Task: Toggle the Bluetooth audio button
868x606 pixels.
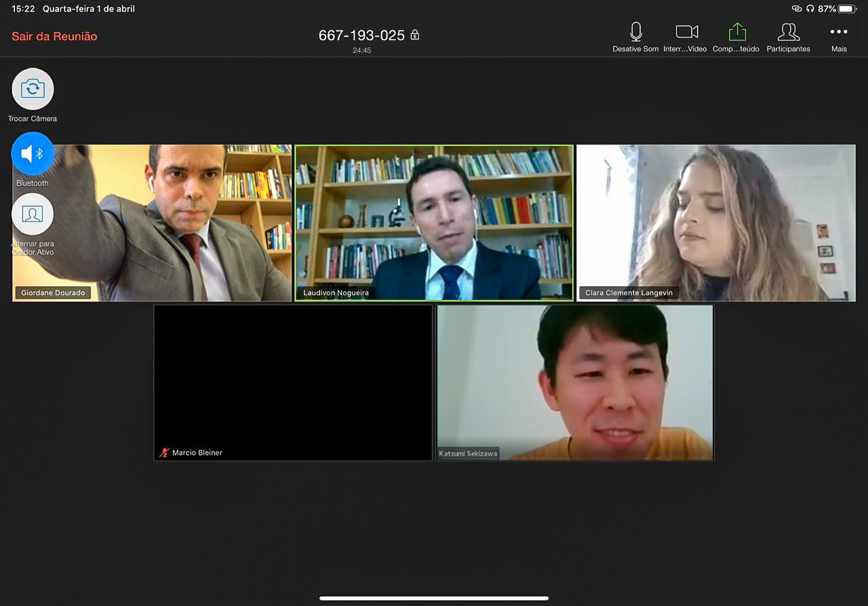Action: pos(33,154)
